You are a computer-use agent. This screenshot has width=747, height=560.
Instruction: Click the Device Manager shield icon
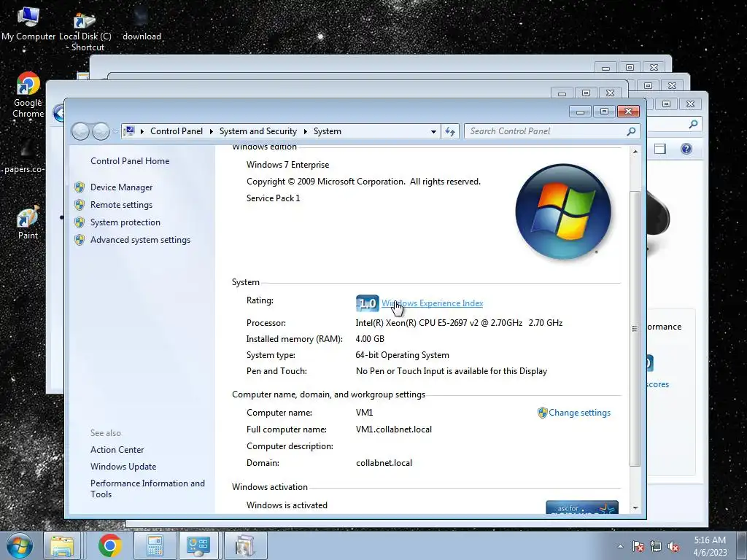coord(80,187)
